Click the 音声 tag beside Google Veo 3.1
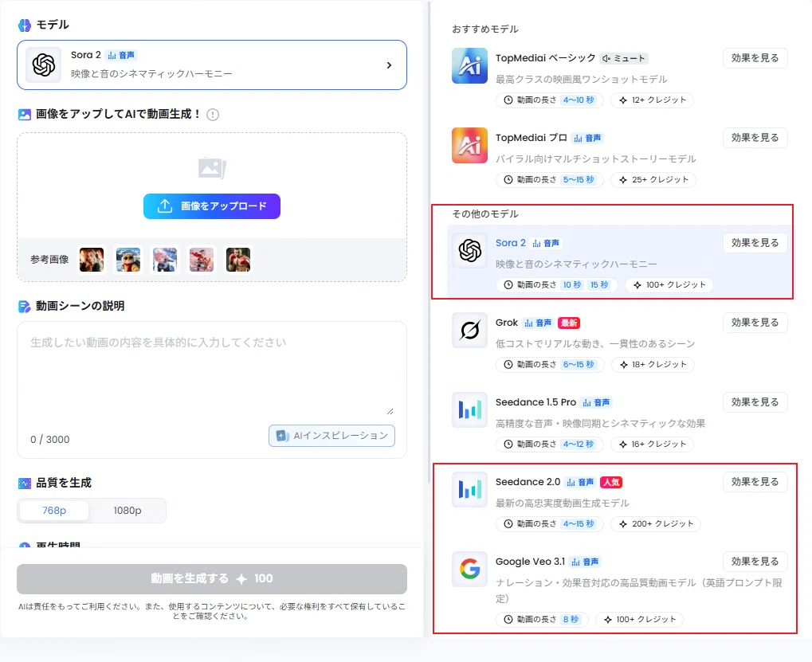812x662 pixels. (x=585, y=562)
